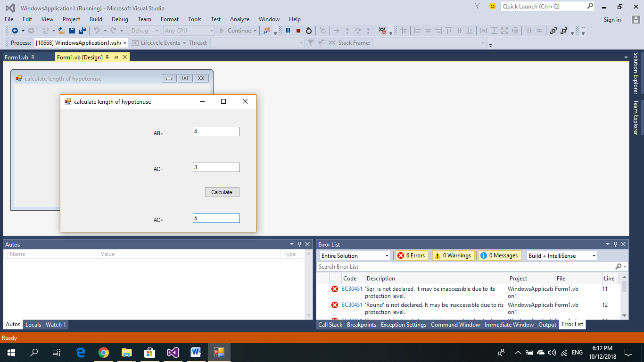Screen dimensions: 644x362
Task: Click the Open File folder icon
Action: click(62, 31)
